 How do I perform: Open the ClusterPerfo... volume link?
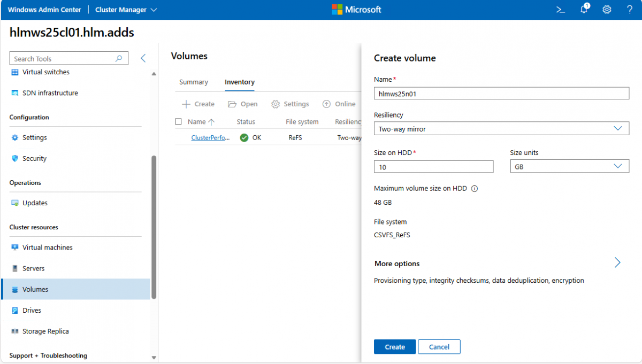(210, 138)
